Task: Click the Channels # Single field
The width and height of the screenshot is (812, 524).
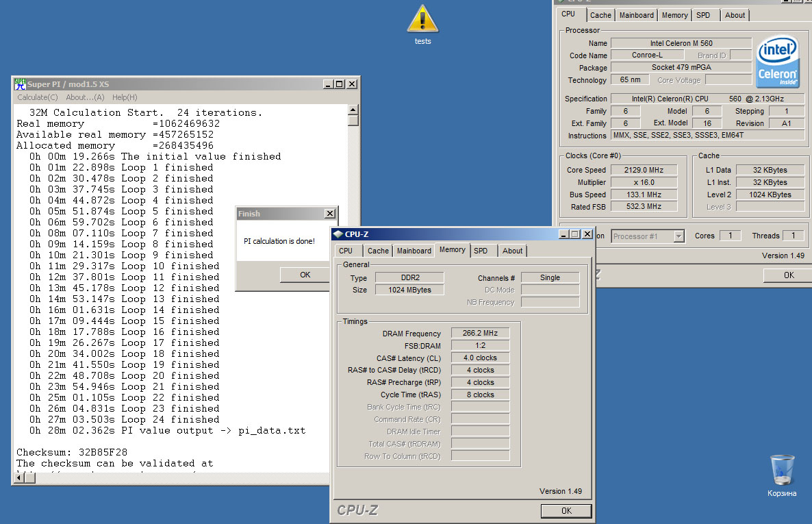Action: 550,278
